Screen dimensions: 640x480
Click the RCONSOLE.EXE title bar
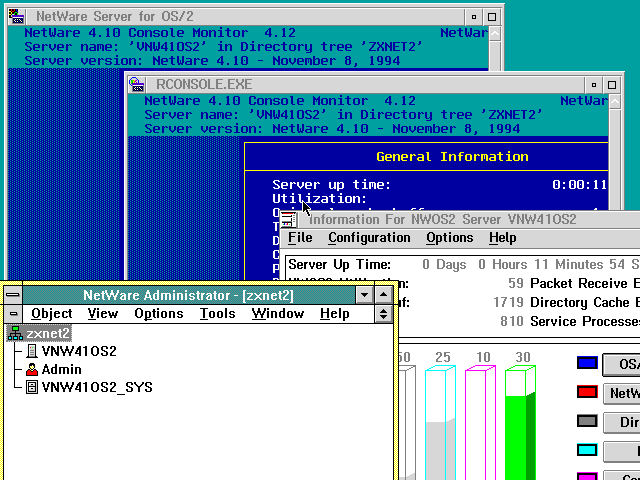365,84
